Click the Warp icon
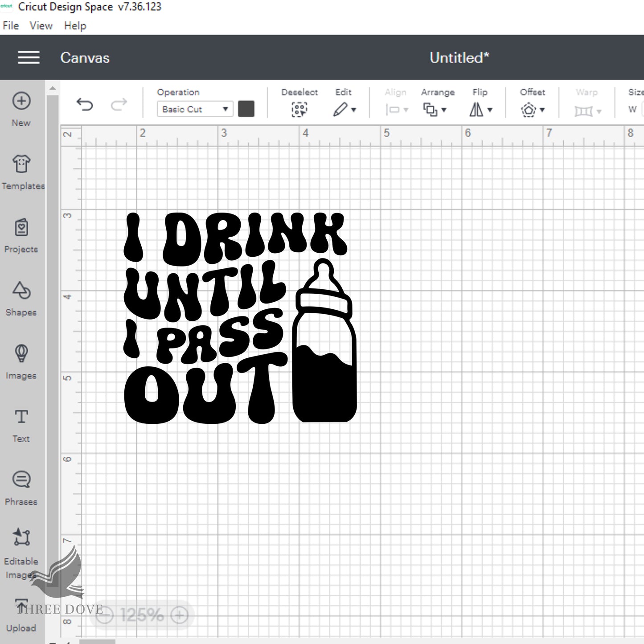 click(x=583, y=111)
